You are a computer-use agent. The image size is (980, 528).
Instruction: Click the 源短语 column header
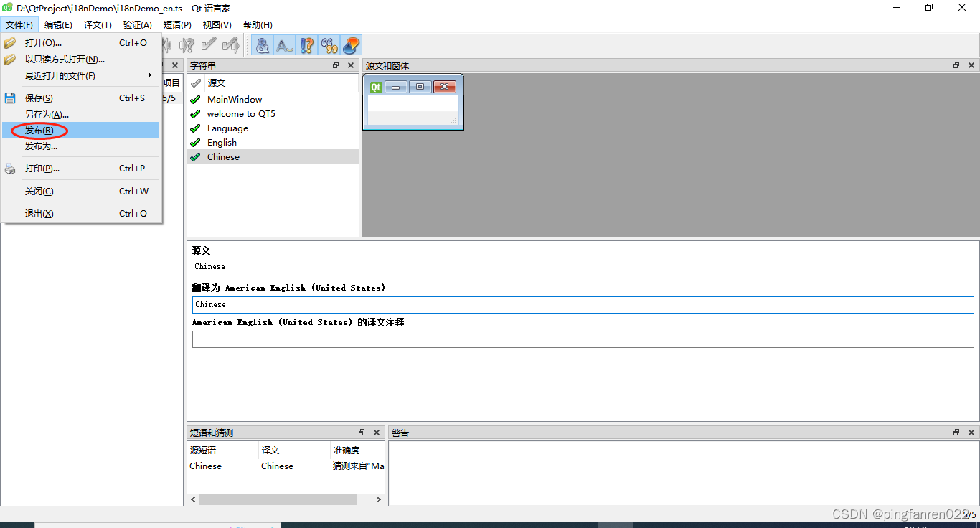pos(223,451)
